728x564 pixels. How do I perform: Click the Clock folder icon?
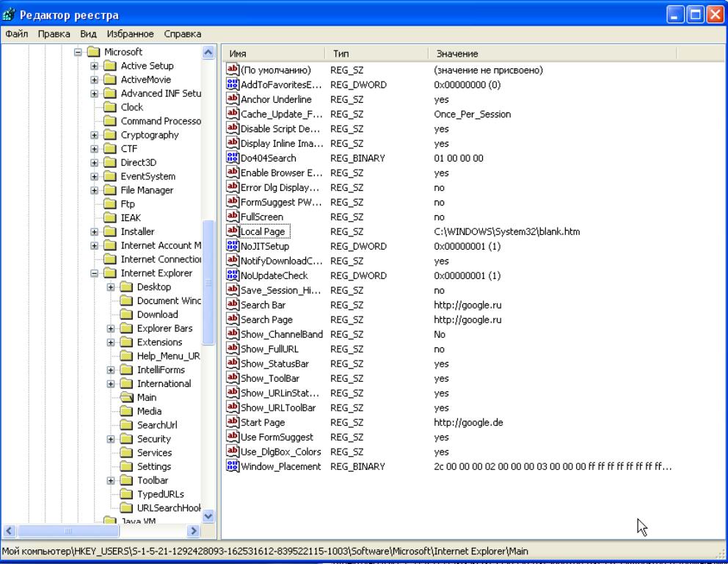[x=110, y=107]
